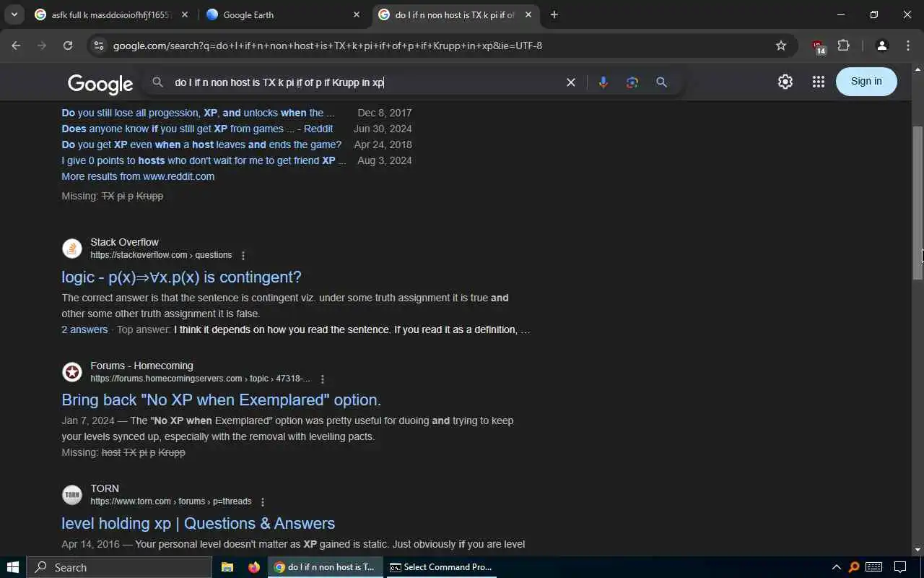Open TORN result three-dot options menu
This screenshot has height=578, width=924.
(x=263, y=502)
